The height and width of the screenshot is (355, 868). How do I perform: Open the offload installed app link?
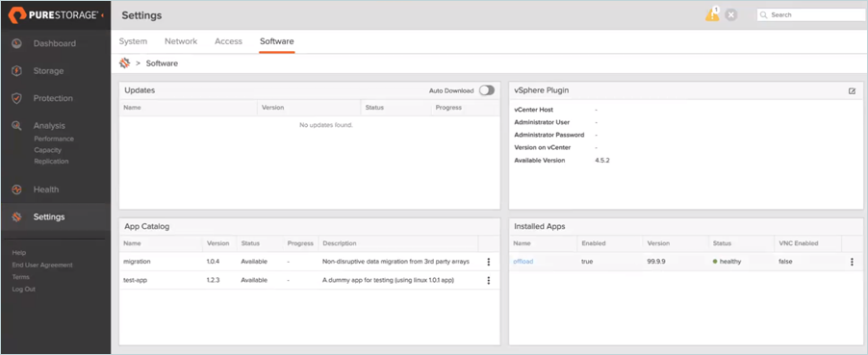[x=523, y=262]
